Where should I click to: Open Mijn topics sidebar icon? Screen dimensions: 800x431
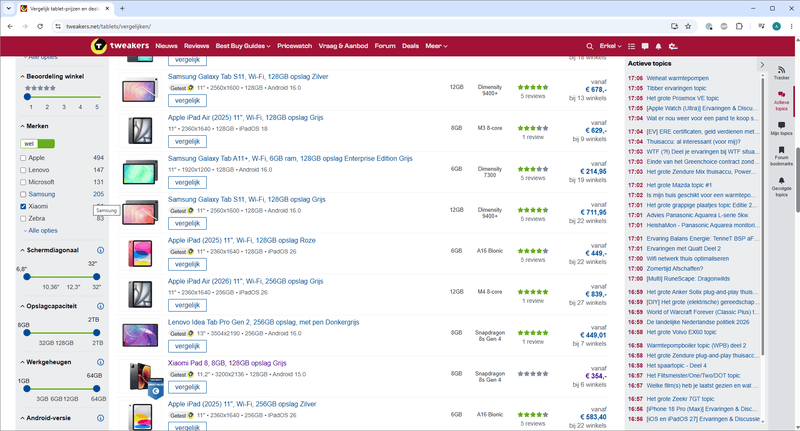point(781,128)
